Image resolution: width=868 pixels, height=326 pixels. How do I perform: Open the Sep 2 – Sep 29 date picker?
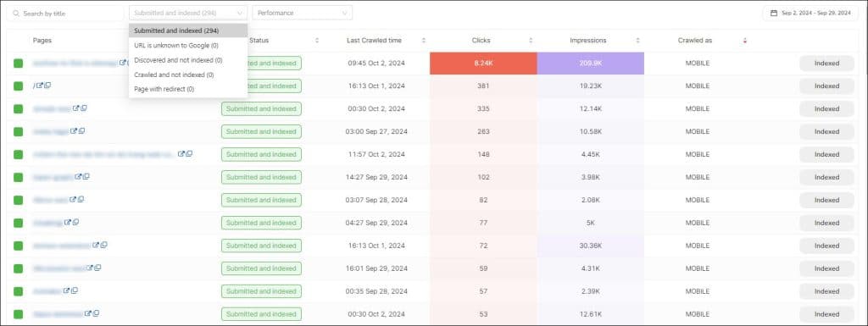point(810,13)
